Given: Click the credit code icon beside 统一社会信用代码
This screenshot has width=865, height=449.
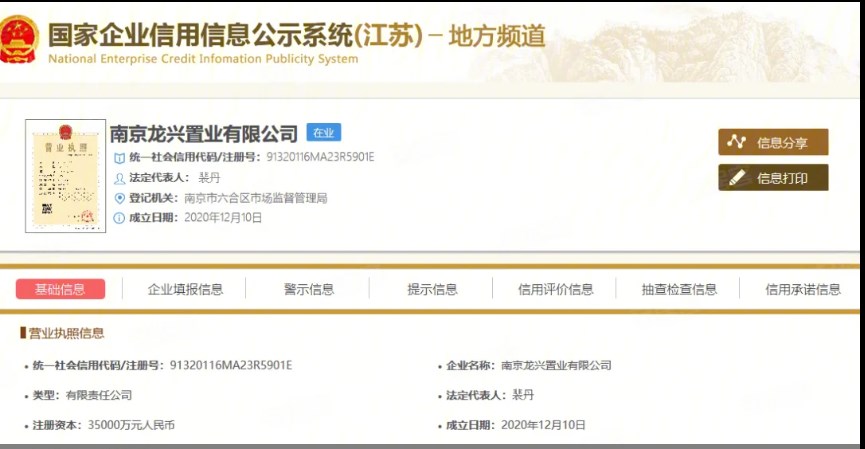Looking at the screenshot, I should click(120, 158).
